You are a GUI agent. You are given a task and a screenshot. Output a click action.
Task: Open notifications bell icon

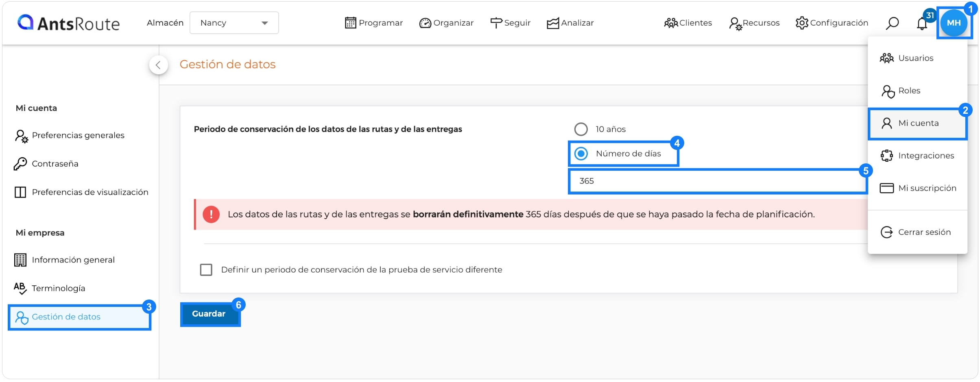point(922,24)
